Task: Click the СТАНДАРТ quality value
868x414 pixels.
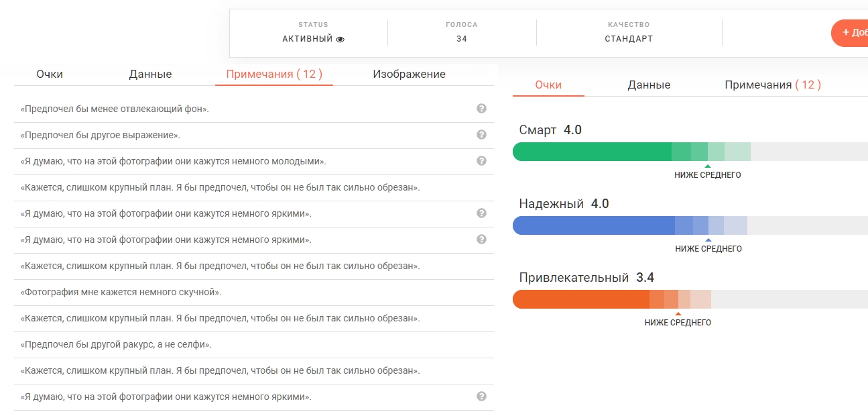Action: [x=629, y=39]
